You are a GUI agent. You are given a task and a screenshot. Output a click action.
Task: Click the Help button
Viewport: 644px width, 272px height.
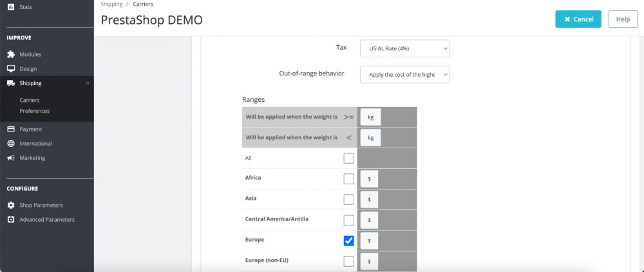click(623, 19)
